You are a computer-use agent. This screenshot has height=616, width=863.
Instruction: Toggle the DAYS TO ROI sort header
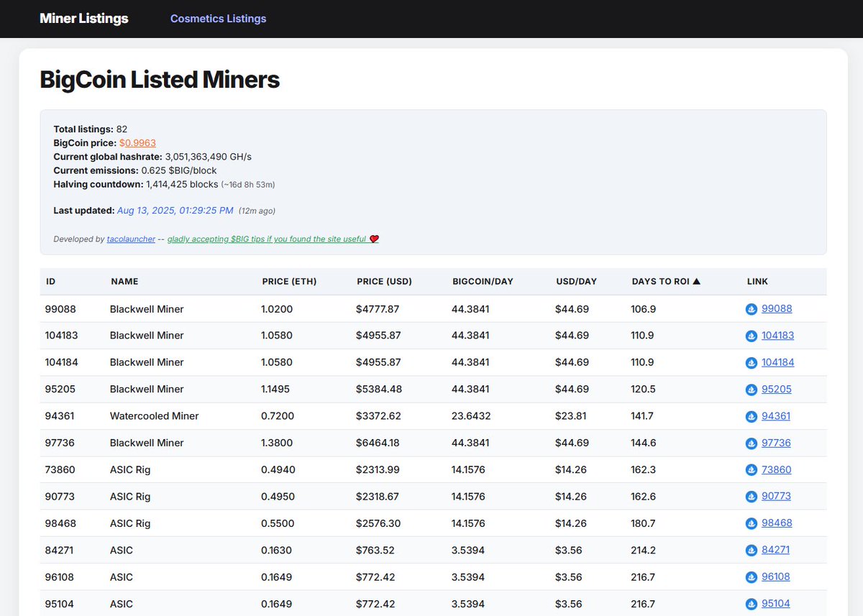point(666,282)
